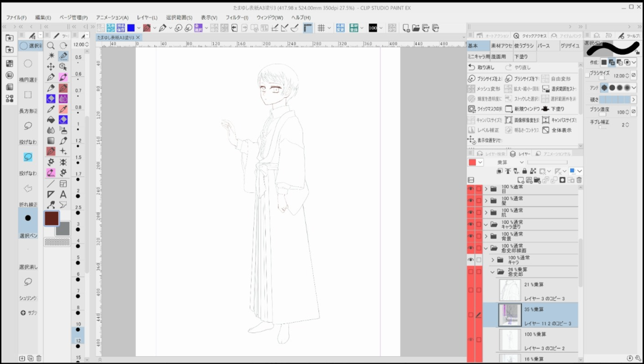Choose the Auto select magic wand tool

click(51, 56)
